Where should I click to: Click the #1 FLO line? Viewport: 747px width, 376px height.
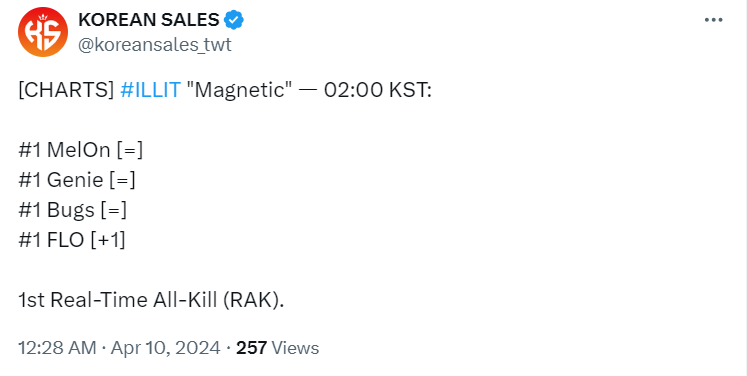click(x=71, y=240)
